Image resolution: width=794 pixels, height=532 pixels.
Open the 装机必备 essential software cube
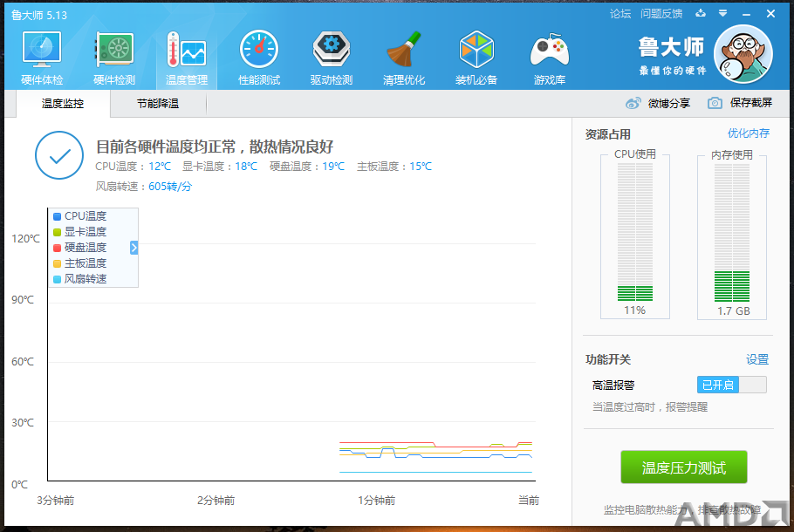tap(476, 58)
